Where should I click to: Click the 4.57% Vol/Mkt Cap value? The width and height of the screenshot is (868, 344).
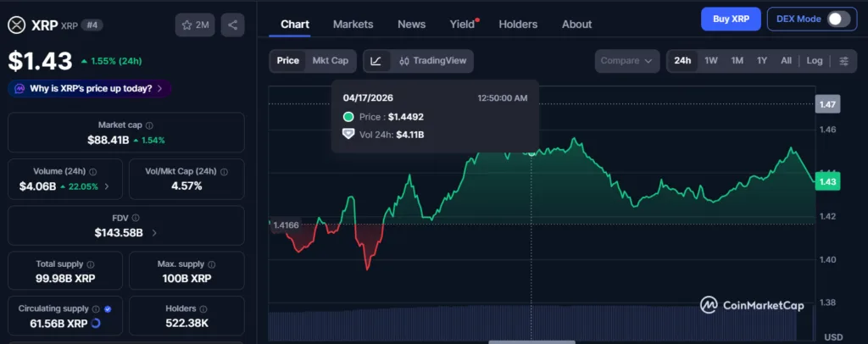click(186, 186)
